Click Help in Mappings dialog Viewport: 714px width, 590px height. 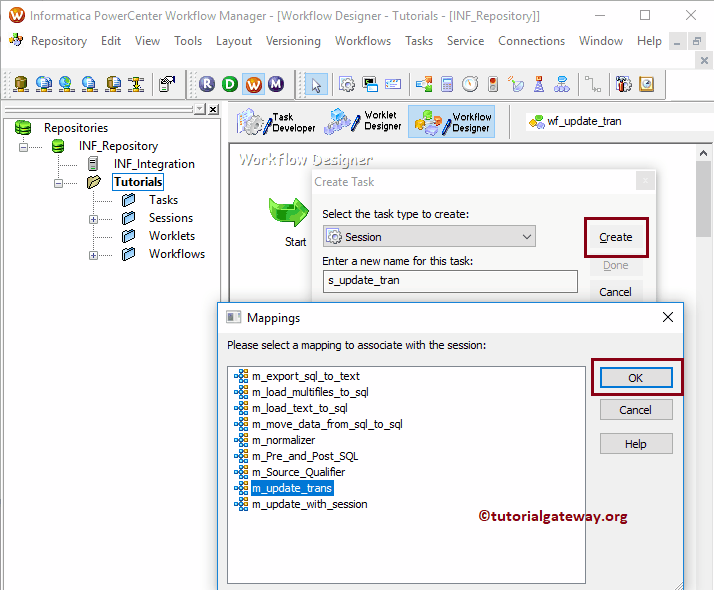coord(636,443)
